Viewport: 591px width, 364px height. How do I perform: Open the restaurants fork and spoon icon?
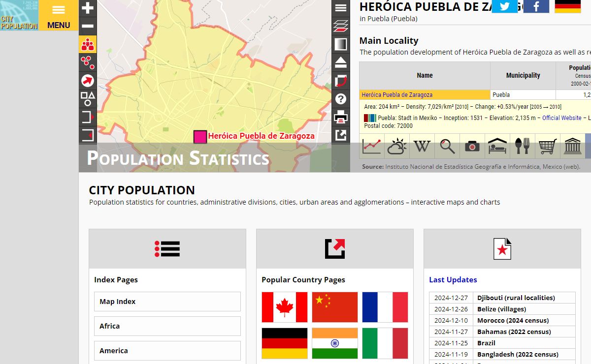[523, 146]
